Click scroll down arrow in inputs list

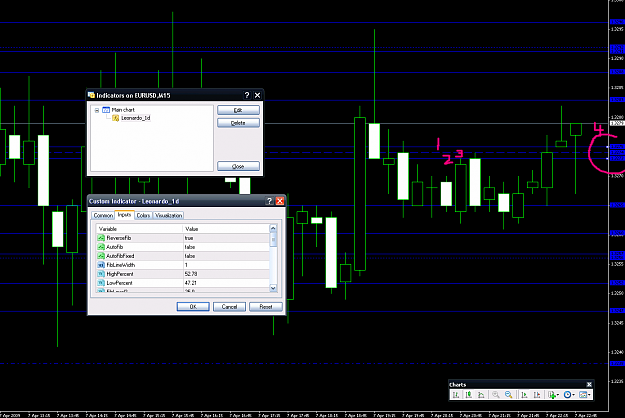(273, 288)
